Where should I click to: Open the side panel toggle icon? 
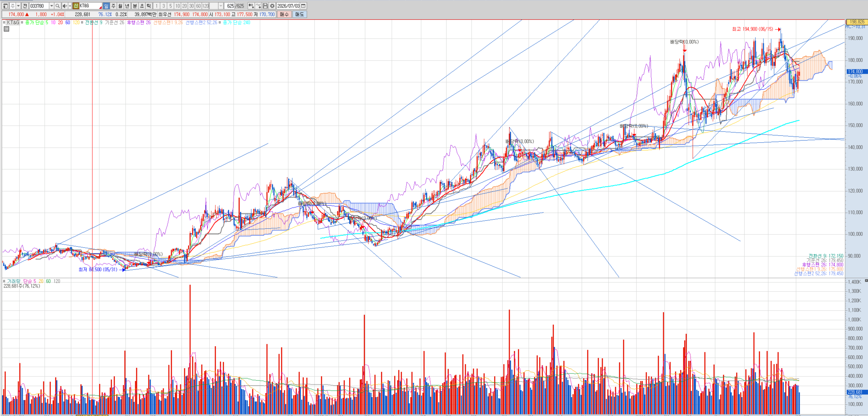coord(5,6)
